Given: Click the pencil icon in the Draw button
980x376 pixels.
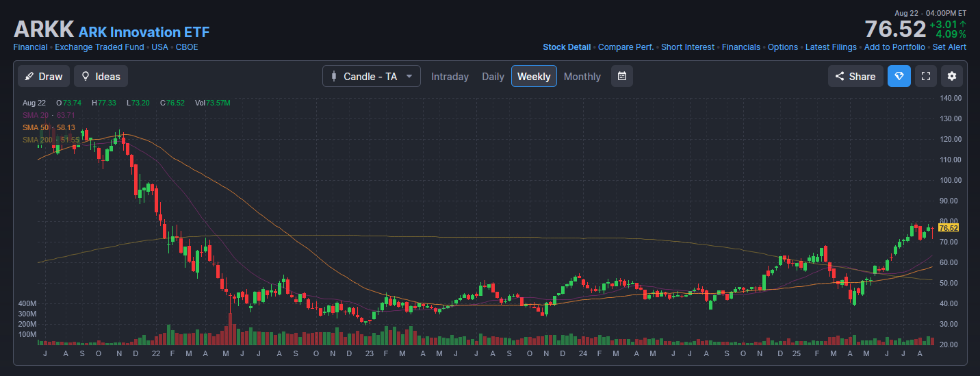Looking at the screenshot, I should tap(29, 76).
